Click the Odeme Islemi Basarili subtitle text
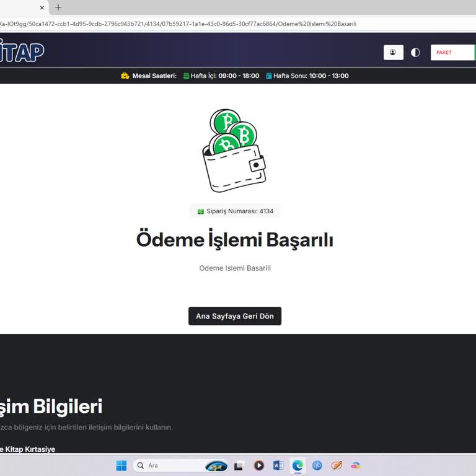This screenshot has width=476, height=476. (x=235, y=268)
